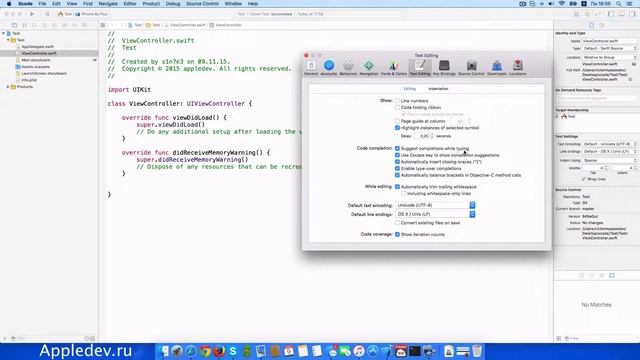Open the Navigation preferences pane
The height and width of the screenshot is (360, 640).
[369, 68]
